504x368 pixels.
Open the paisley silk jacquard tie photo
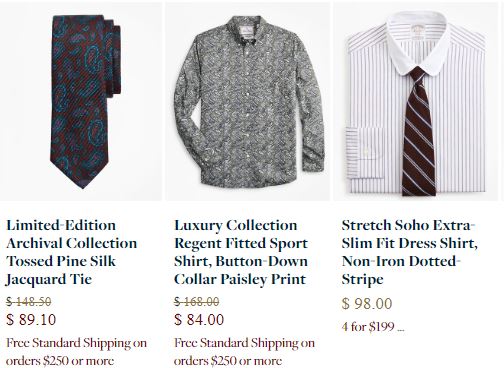pyautogui.click(x=81, y=102)
